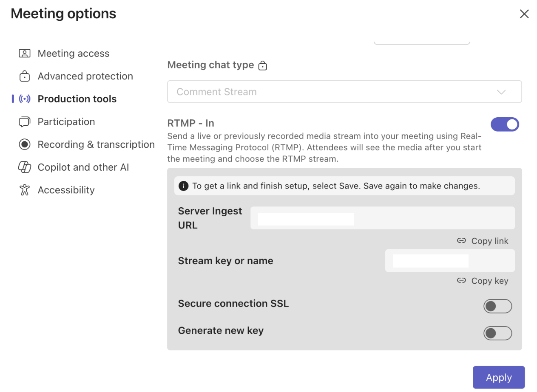This screenshot has height=392, width=537.
Task: Click the Recording & transcription record icon
Action: click(25, 144)
